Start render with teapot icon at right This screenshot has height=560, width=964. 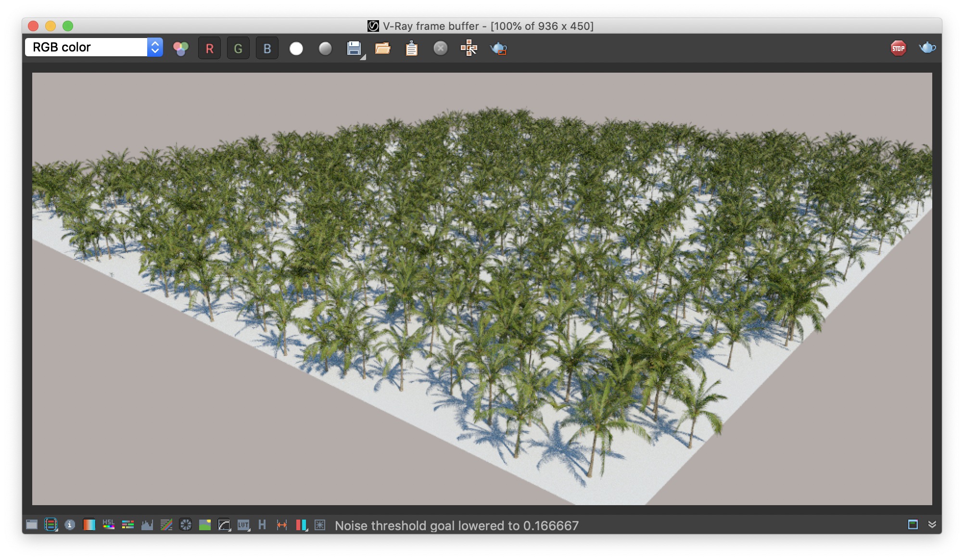927,48
